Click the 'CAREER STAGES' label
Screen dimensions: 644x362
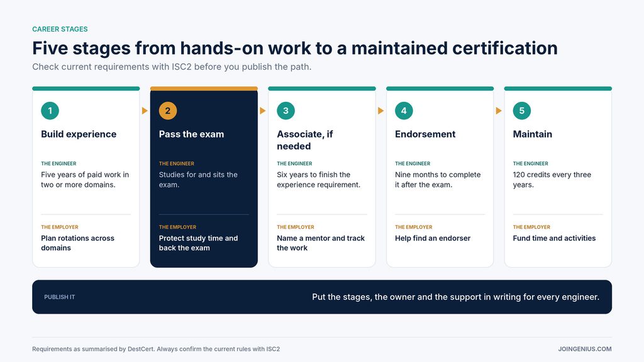coord(60,29)
